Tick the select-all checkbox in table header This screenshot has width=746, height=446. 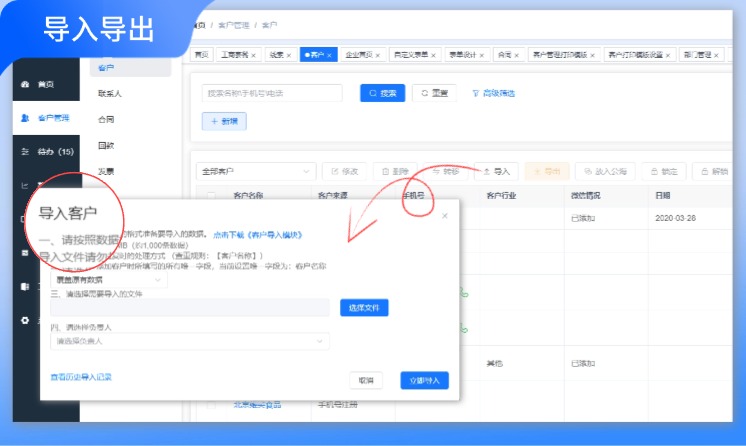(x=210, y=196)
